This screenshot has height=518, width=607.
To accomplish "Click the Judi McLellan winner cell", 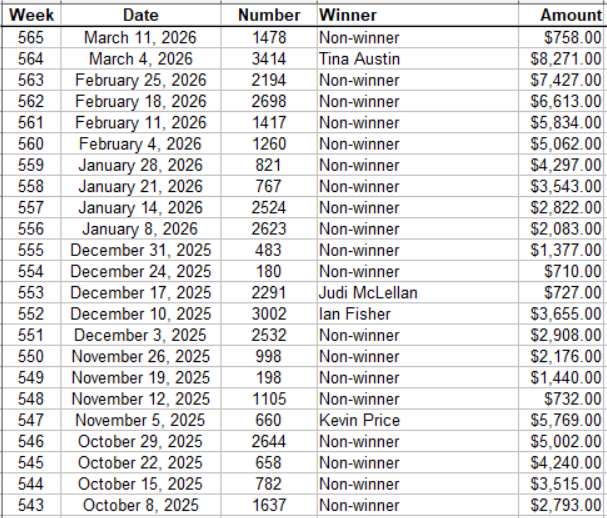I will tap(367, 293).
